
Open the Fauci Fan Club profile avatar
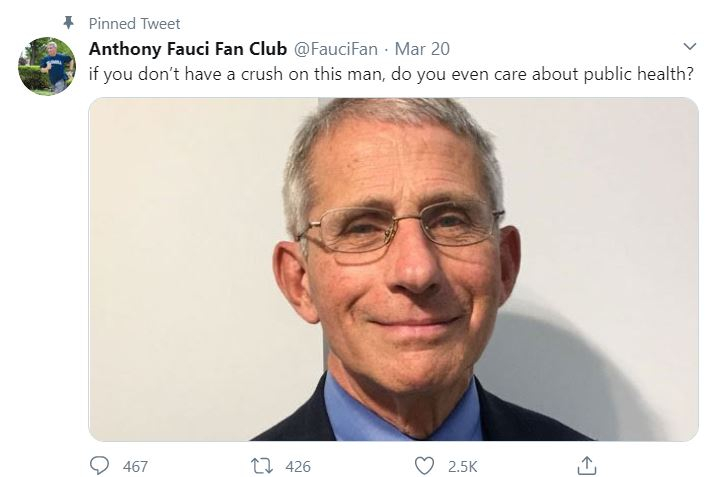[x=46, y=67]
